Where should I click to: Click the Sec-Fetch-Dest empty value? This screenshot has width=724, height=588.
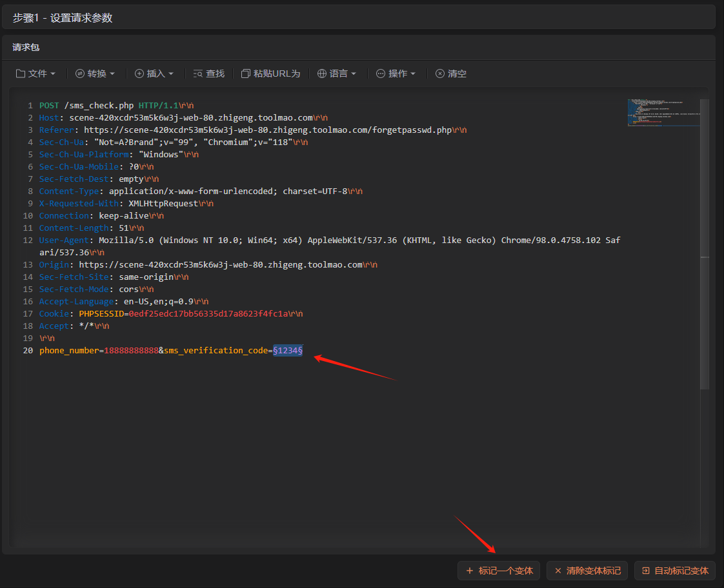click(x=131, y=179)
